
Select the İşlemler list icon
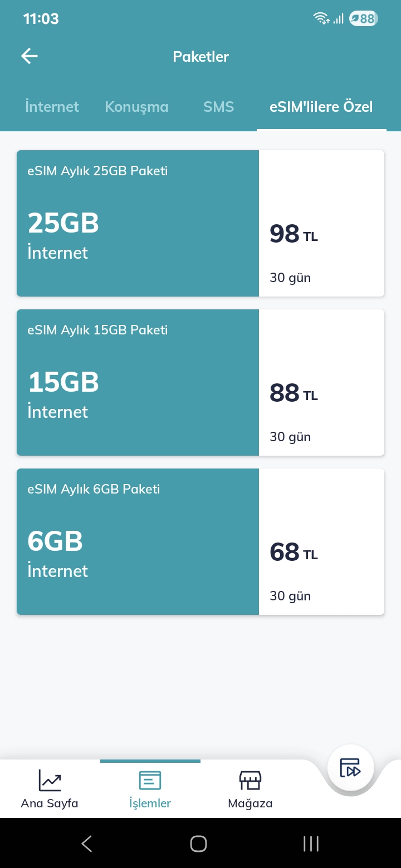150,781
